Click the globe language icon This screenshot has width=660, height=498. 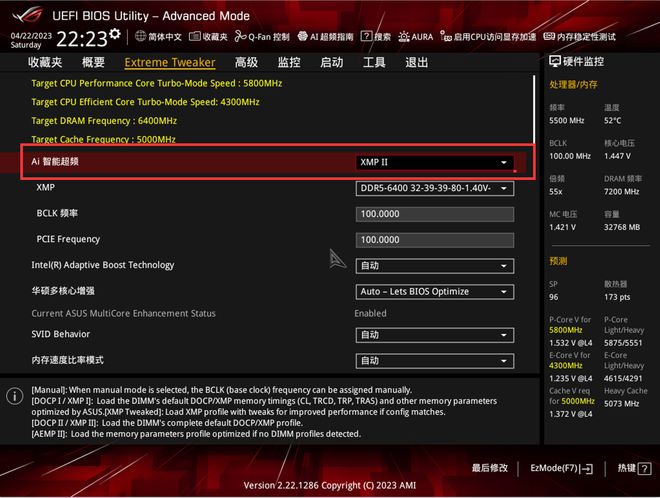[x=141, y=36]
